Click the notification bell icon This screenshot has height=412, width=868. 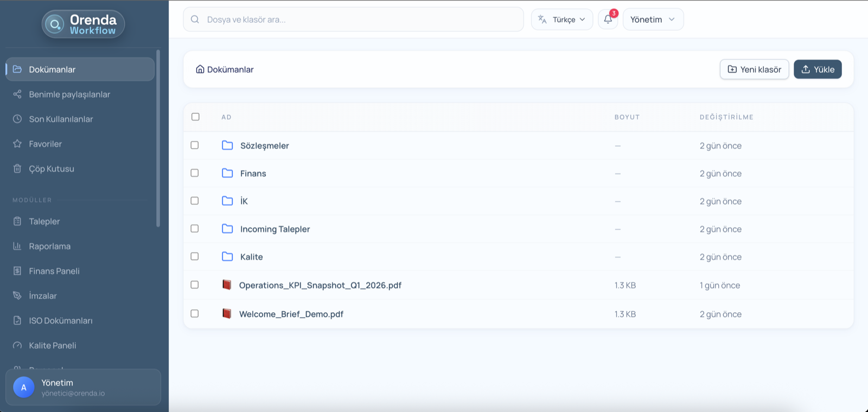point(608,20)
